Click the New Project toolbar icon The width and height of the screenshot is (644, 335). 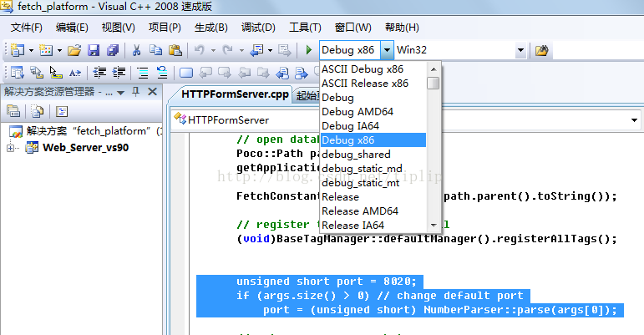click(18, 50)
